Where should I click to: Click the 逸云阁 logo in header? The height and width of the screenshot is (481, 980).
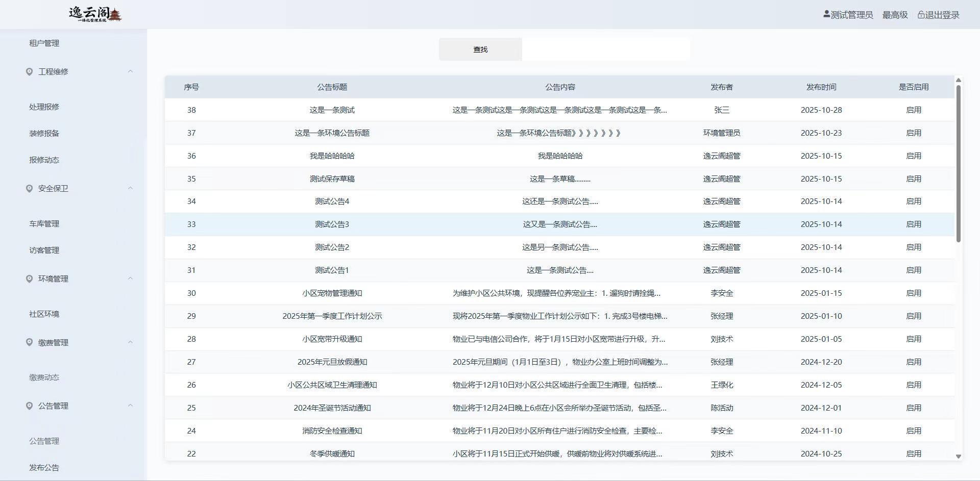[95, 14]
